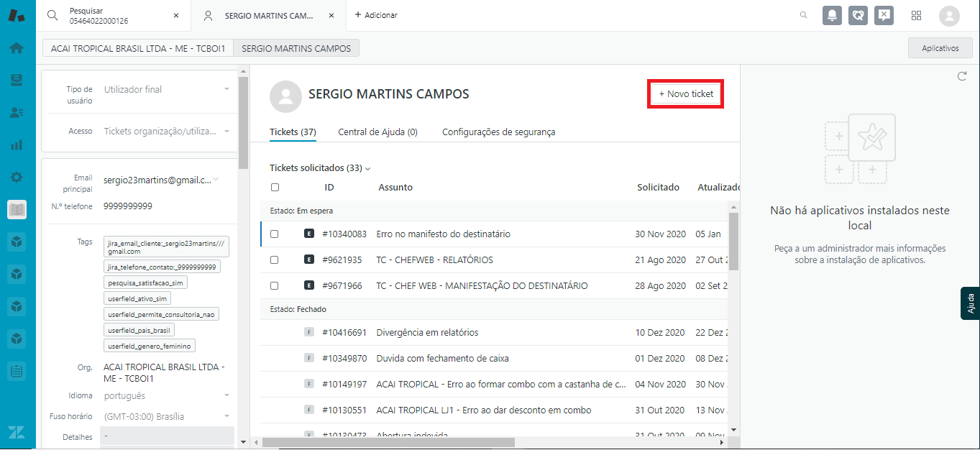Switch to the Pesquisar 05464022000126 tab

(114, 15)
